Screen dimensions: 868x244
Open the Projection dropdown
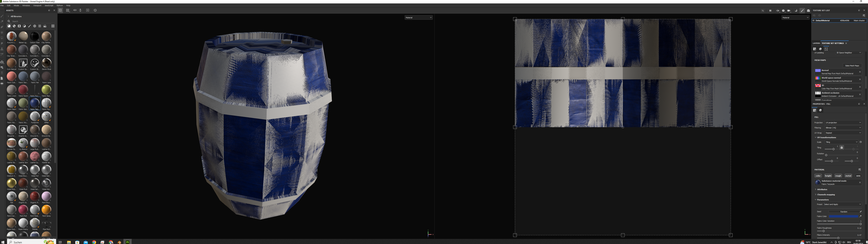point(843,122)
